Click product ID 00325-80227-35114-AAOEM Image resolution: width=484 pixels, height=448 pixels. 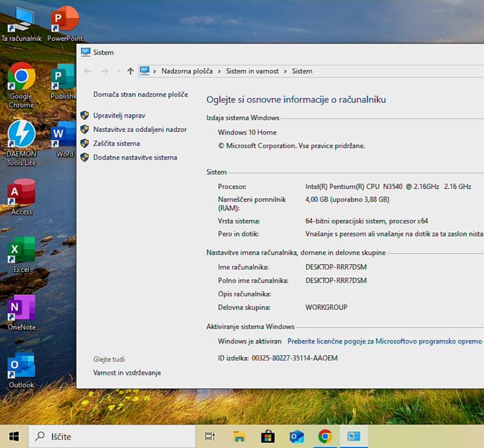[295, 358]
